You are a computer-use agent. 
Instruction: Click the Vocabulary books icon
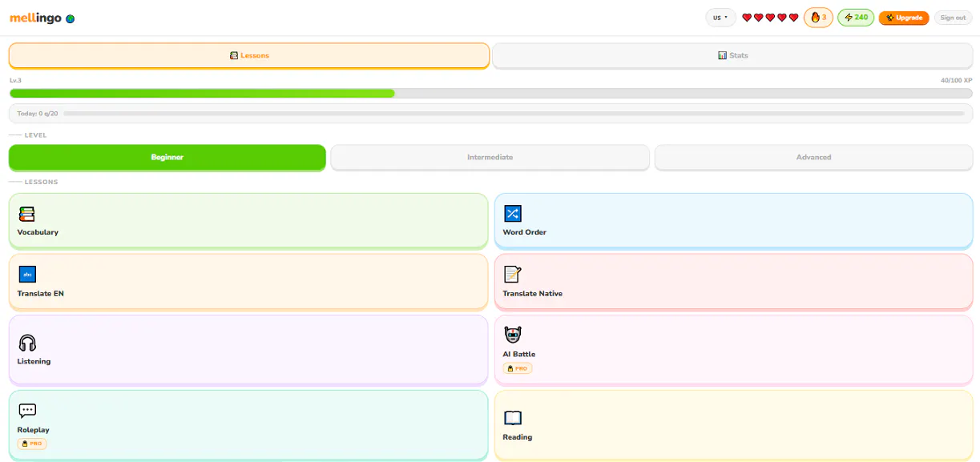(27, 214)
